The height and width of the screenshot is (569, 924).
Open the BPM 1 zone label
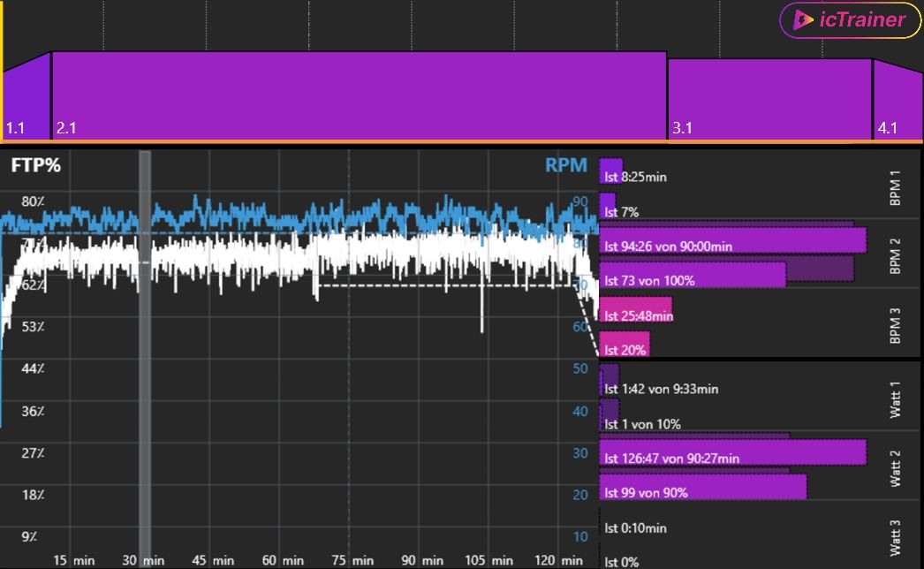point(895,188)
